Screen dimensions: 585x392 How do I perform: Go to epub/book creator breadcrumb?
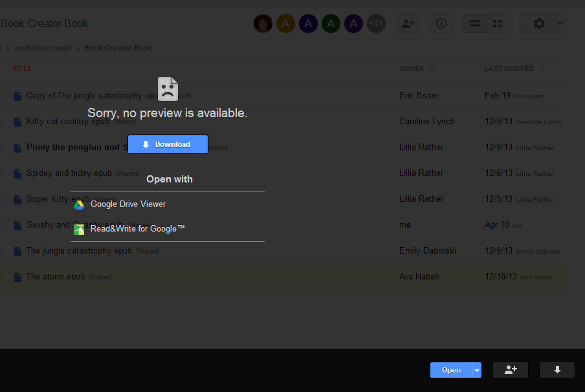[43, 48]
